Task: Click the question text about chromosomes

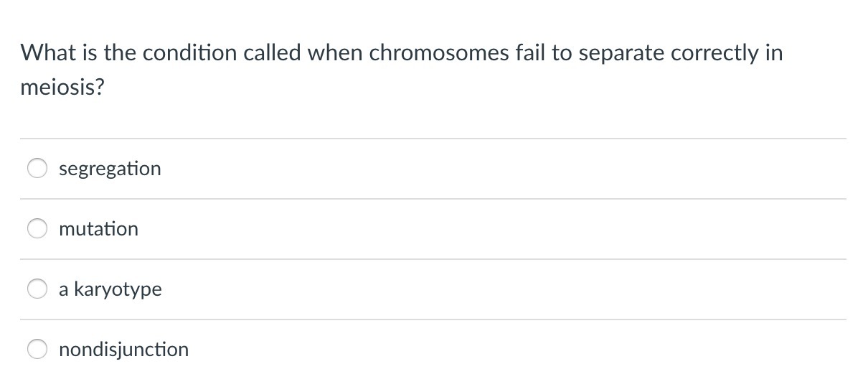Action: (402, 53)
